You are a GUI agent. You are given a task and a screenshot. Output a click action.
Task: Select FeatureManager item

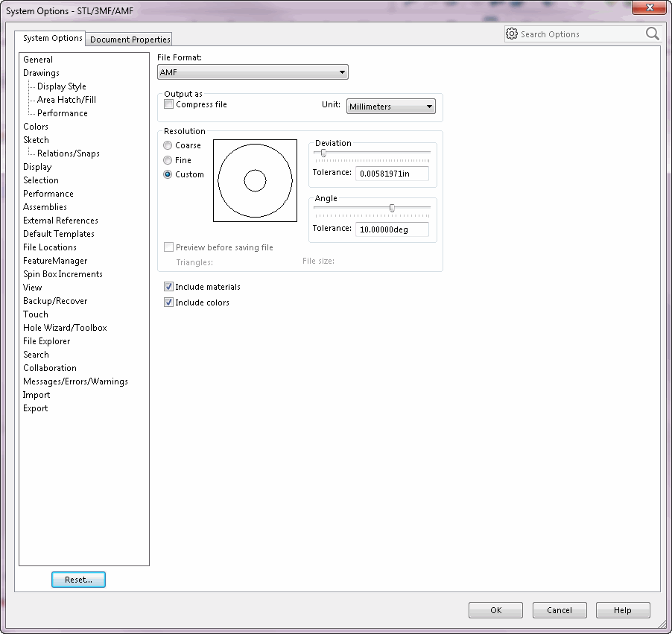tap(55, 261)
